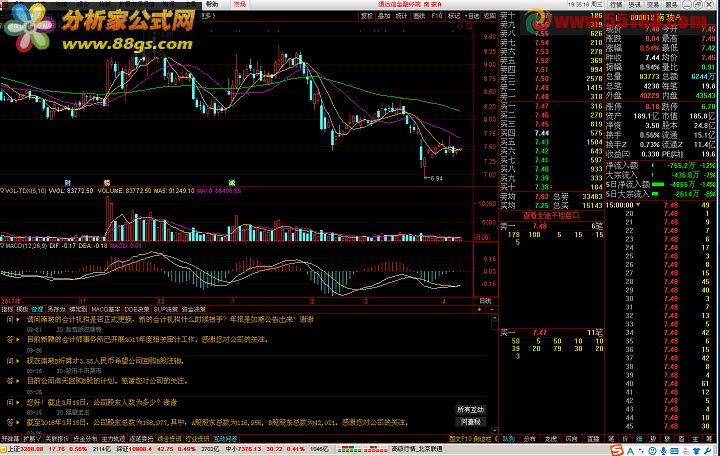
Task: Select the 行业资讯 bottom tab
Action: (x=197, y=439)
